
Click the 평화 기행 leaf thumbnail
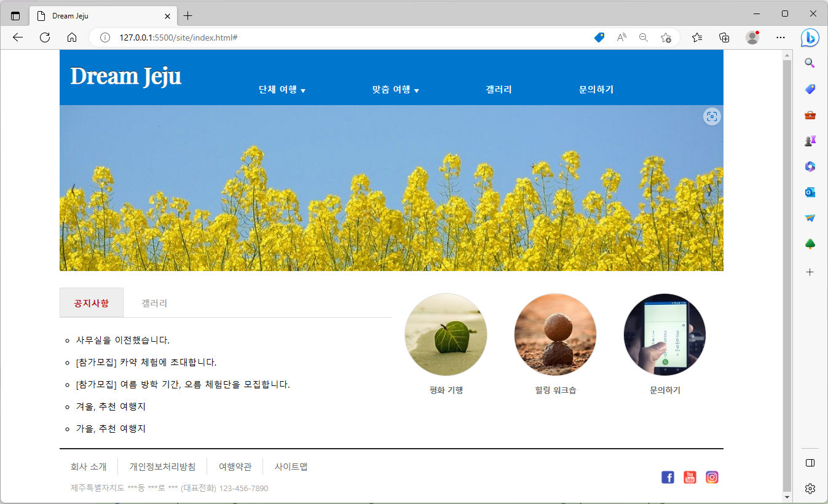tap(446, 334)
